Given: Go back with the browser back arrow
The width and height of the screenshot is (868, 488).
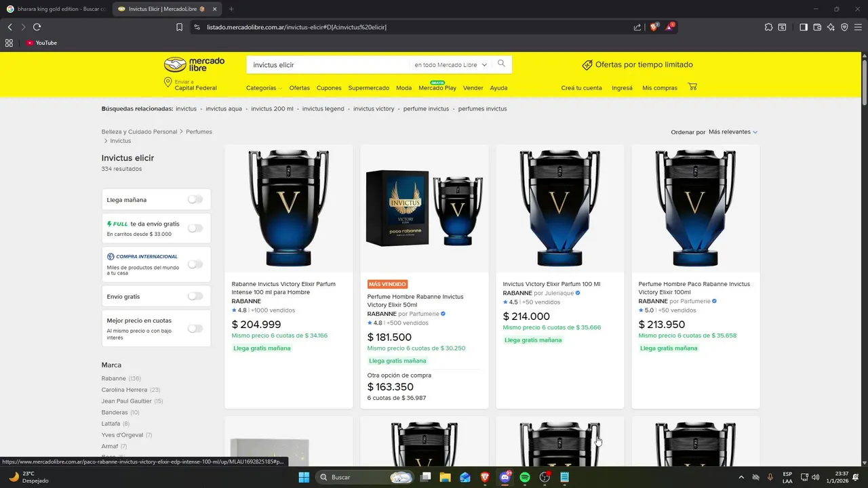Looking at the screenshot, I should coord(9,27).
